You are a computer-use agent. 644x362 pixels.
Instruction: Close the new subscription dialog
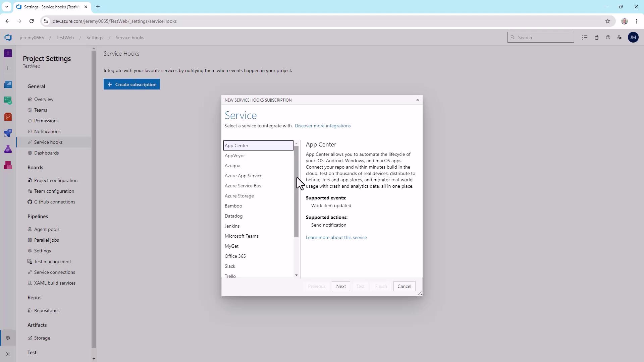(x=418, y=100)
